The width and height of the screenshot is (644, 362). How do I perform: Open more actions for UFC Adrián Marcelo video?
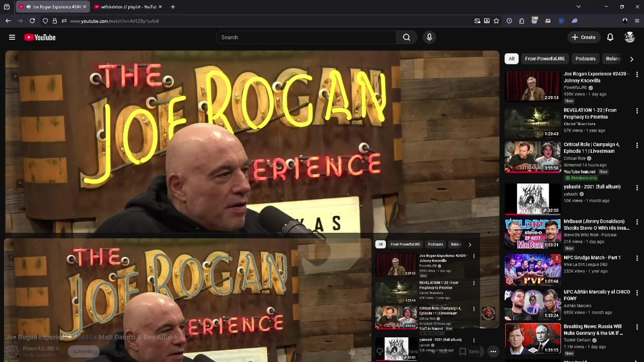pyautogui.click(x=637, y=292)
